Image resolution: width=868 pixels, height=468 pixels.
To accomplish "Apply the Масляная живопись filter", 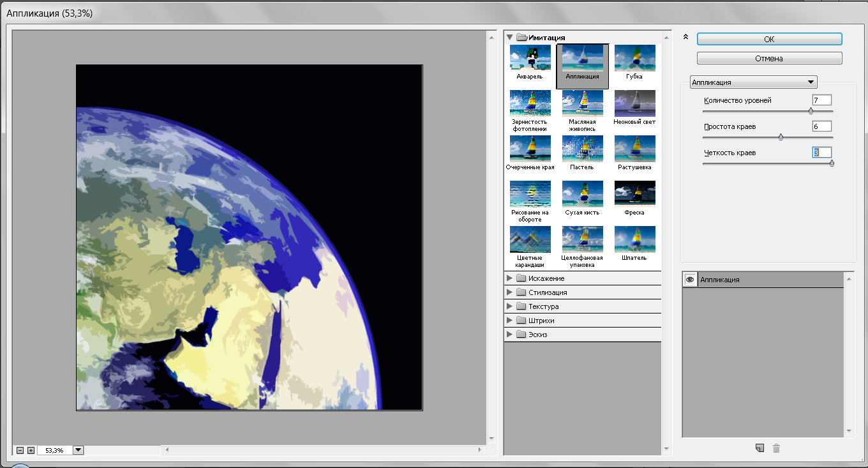I will point(582,103).
